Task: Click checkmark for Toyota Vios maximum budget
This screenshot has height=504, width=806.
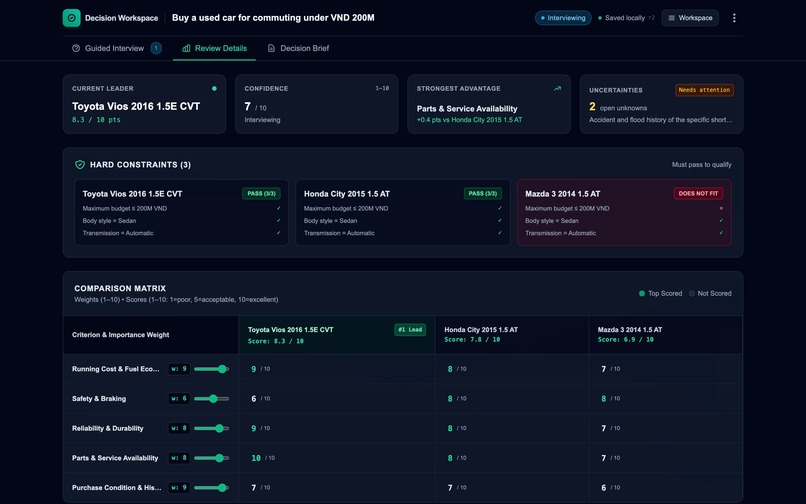Action: pyautogui.click(x=279, y=208)
